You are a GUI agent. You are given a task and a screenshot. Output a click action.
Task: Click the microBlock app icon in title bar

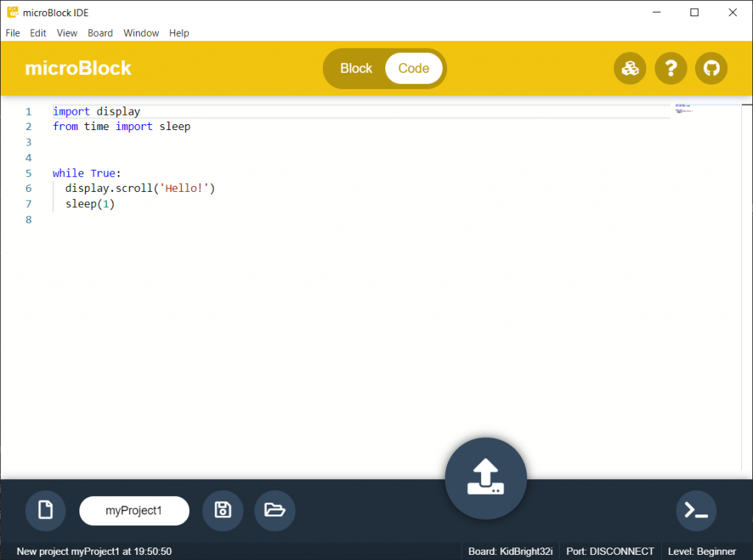click(x=13, y=12)
